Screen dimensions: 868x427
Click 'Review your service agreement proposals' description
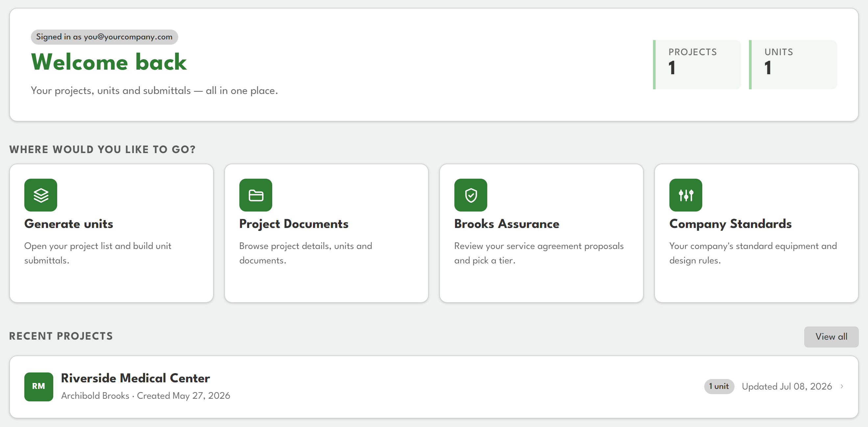click(539, 253)
